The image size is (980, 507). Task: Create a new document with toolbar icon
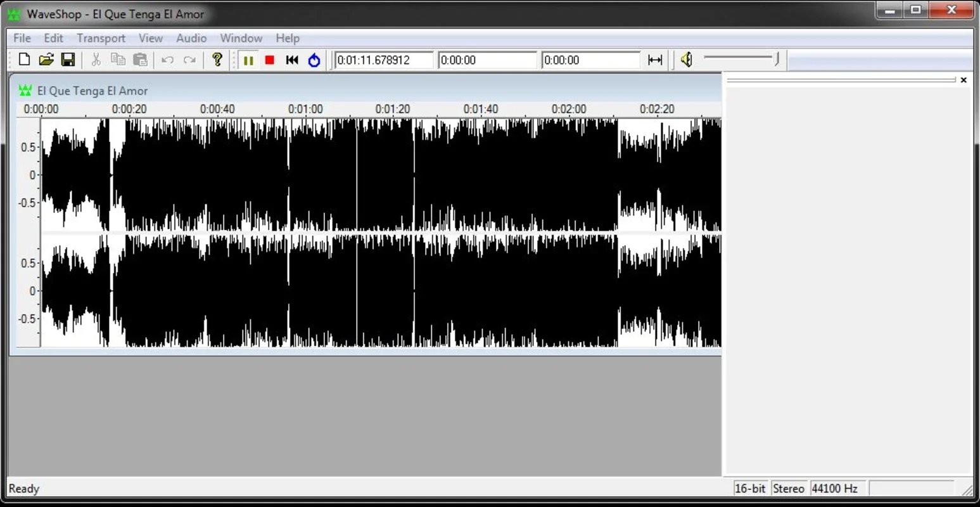point(24,60)
